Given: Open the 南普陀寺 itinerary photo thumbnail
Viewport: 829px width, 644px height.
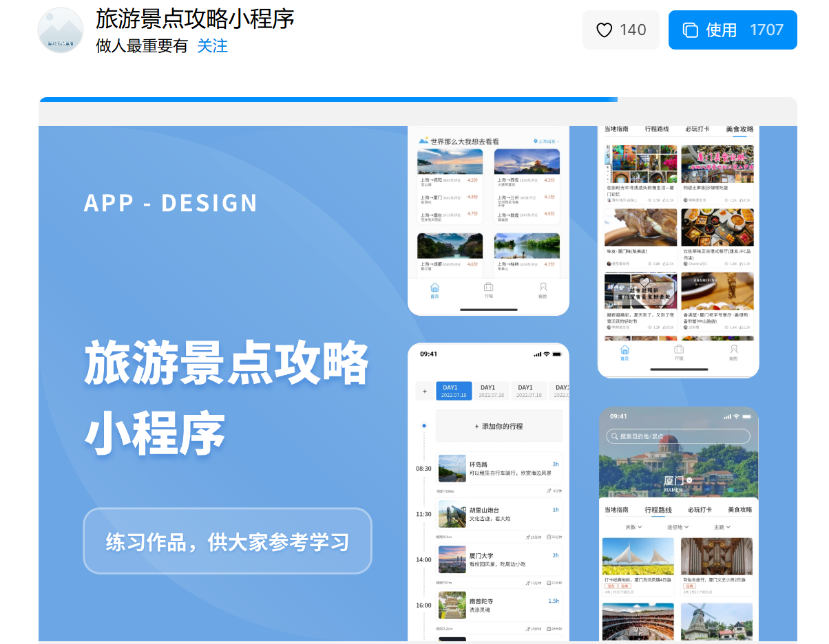Looking at the screenshot, I should pyautogui.click(x=452, y=605).
